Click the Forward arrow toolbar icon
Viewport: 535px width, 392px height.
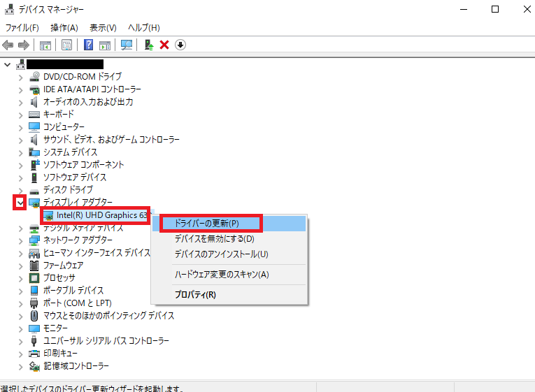pyautogui.click(x=24, y=45)
